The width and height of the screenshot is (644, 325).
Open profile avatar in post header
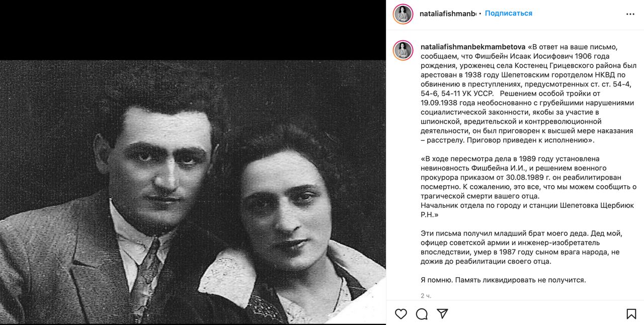(x=403, y=14)
